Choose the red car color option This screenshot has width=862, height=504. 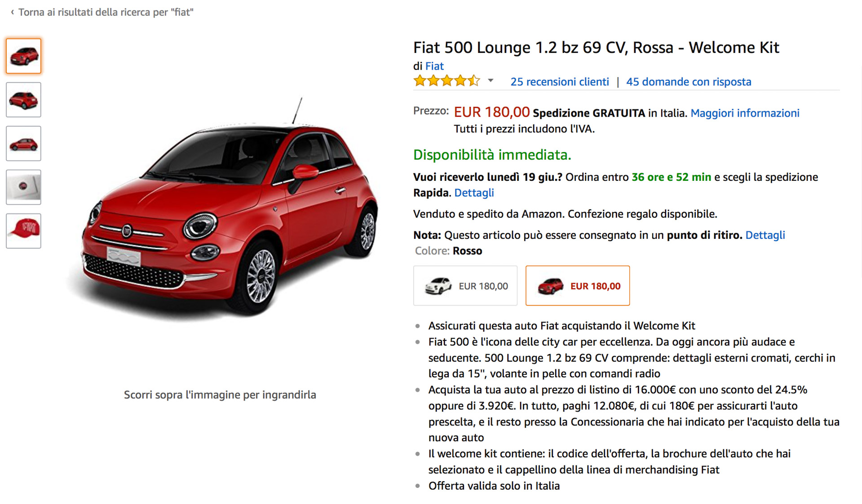(x=578, y=286)
